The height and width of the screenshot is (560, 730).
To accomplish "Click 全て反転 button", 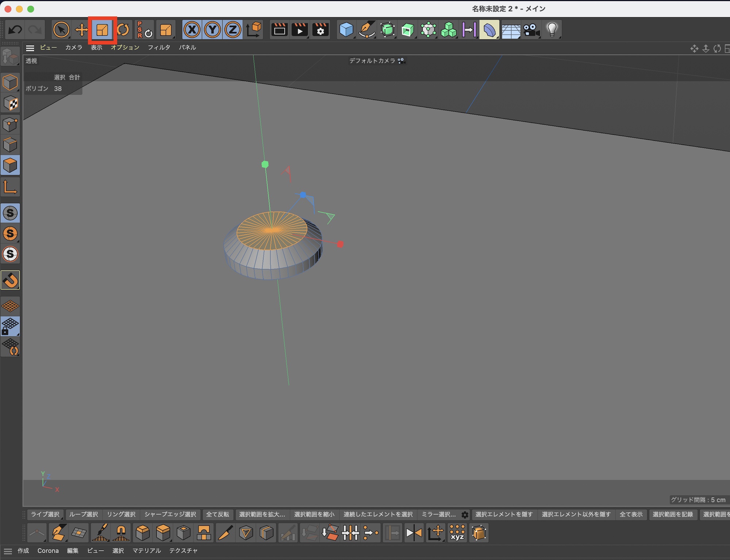I will click(218, 514).
